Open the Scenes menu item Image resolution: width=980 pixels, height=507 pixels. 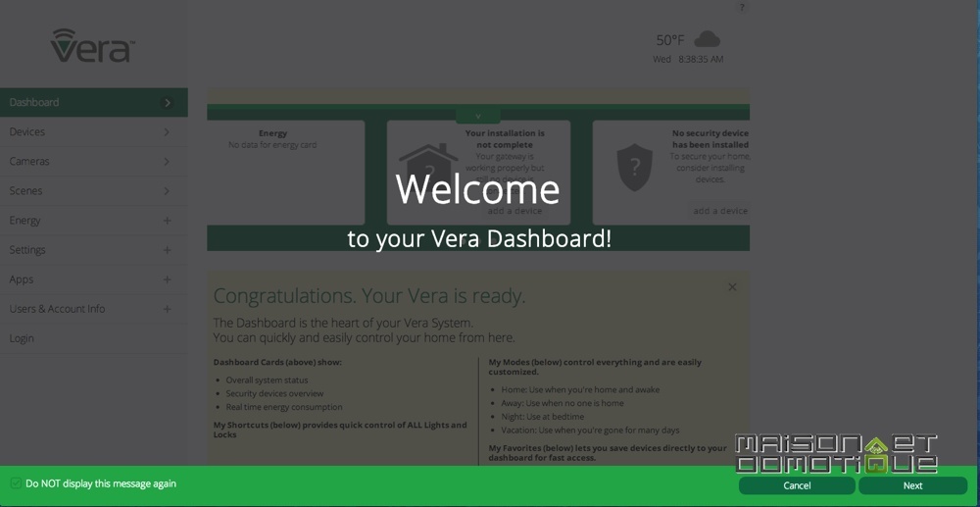click(94, 190)
